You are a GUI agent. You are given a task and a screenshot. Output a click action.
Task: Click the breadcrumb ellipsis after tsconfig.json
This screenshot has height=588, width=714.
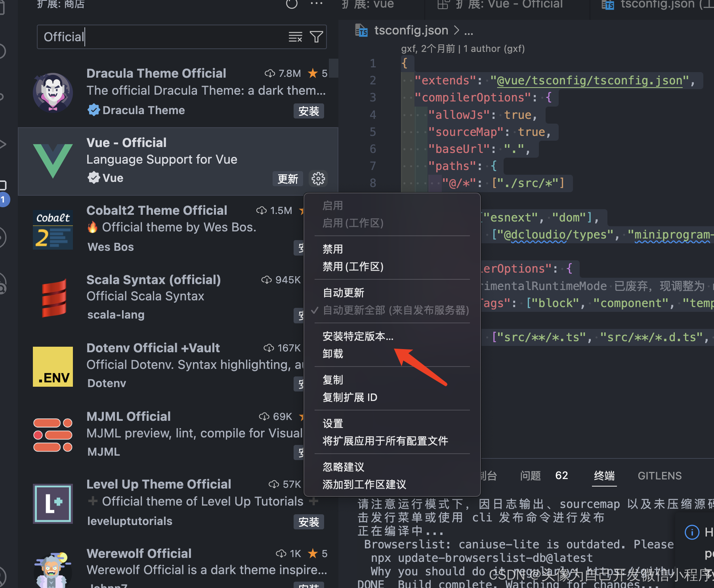point(469,31)
